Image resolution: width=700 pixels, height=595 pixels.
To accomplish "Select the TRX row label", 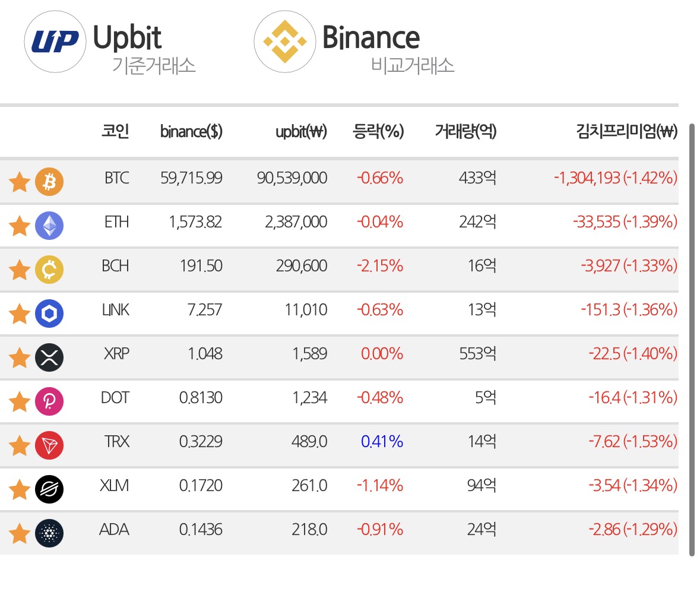I will click(116, 441).
